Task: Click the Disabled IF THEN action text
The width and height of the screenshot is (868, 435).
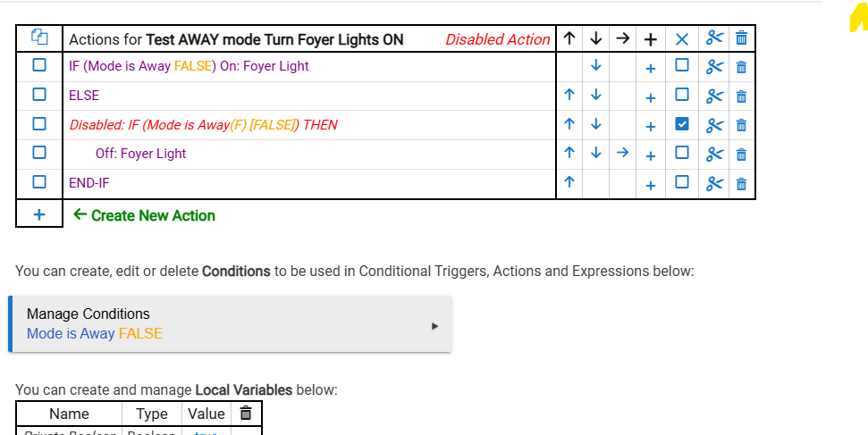Action: click(x=203, y=124)
